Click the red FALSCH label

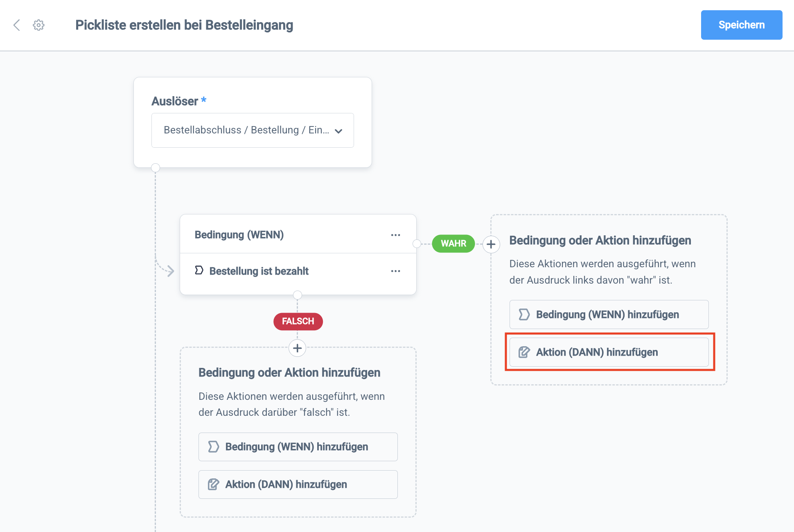(298, 321)
